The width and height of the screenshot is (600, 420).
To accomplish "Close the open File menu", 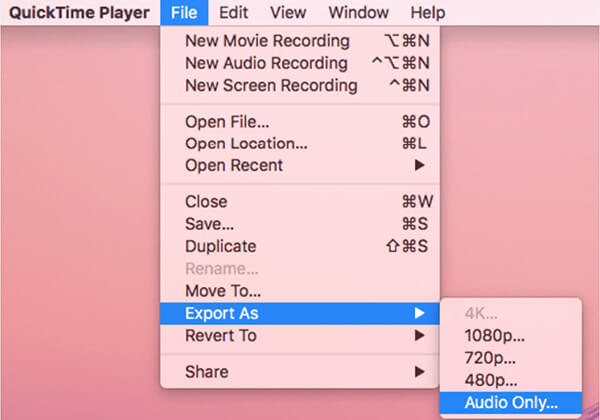I will point(184,13).
